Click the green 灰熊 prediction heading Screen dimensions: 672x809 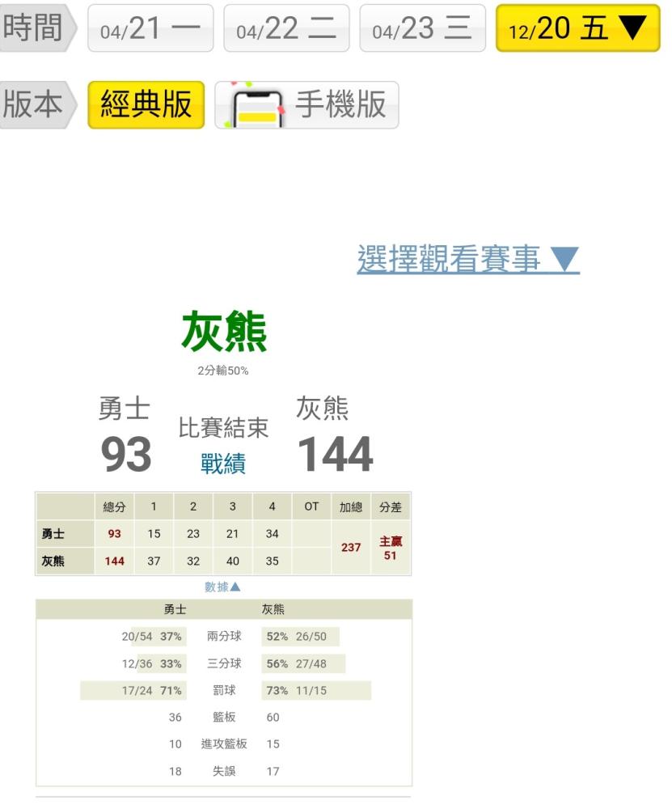click(223, 332)
